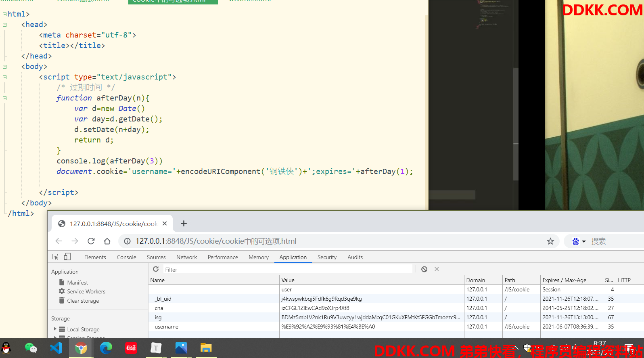Collapse the afterDay function fold marker
The height and width of the screenshot is (358, 644).
coord(4,98)
